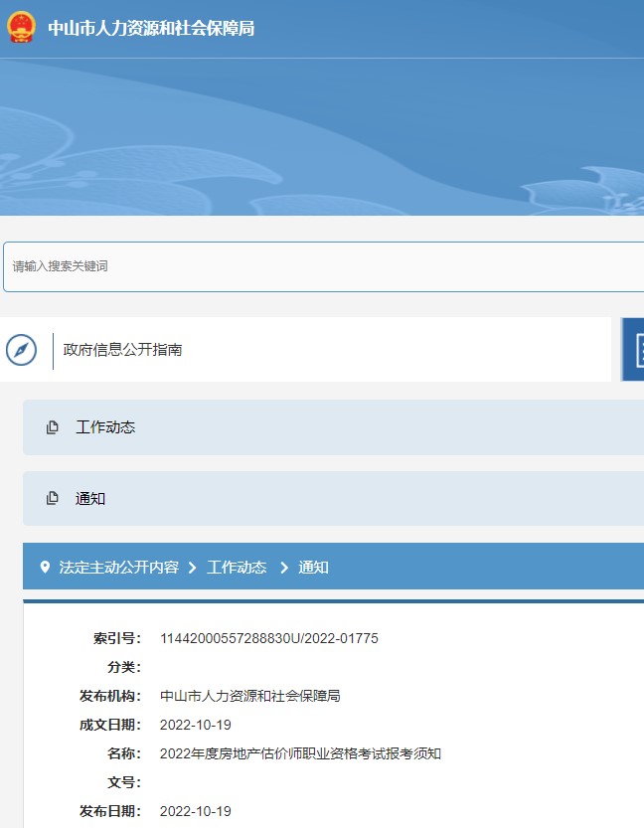
Task: Open the 中山市人力资源和社会保障局 site title
Action: (x=151, y=29)
